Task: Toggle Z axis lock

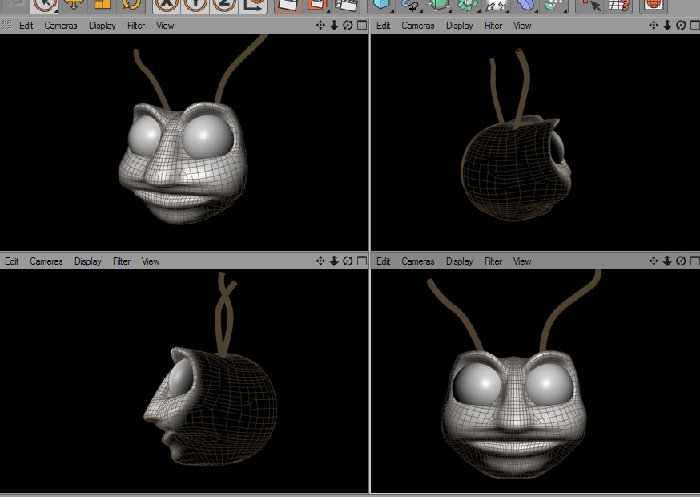Action: [x=224, y=5]
